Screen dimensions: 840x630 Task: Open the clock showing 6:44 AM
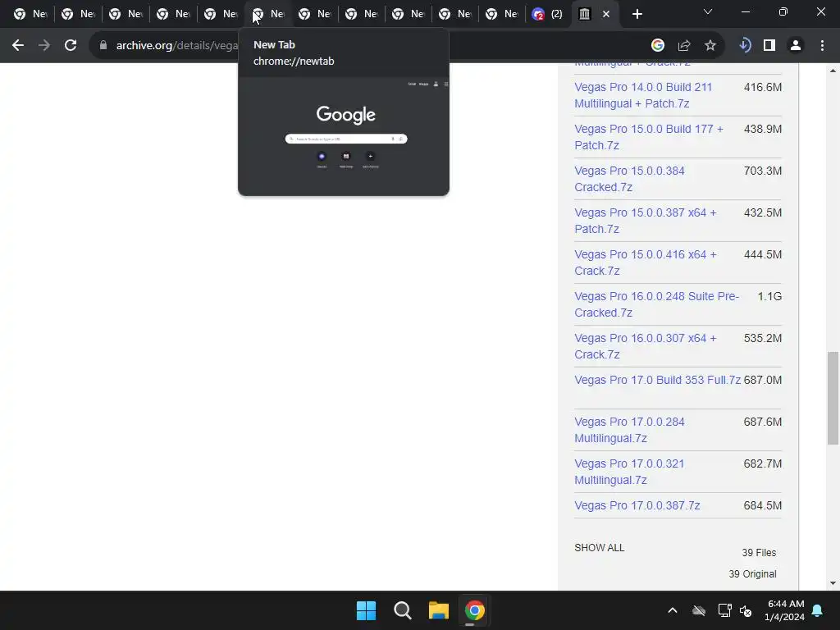[784, 610]
